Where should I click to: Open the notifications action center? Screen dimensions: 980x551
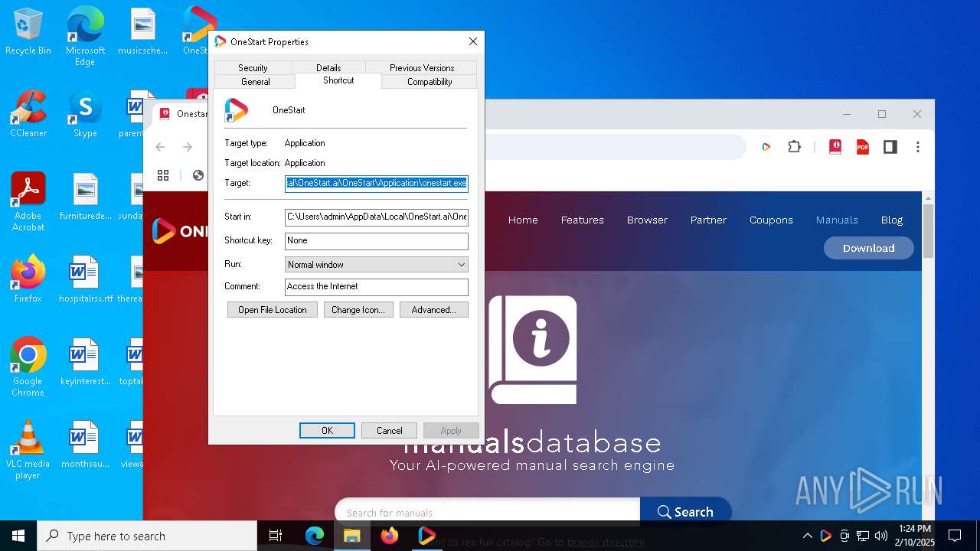coord(955,536)
